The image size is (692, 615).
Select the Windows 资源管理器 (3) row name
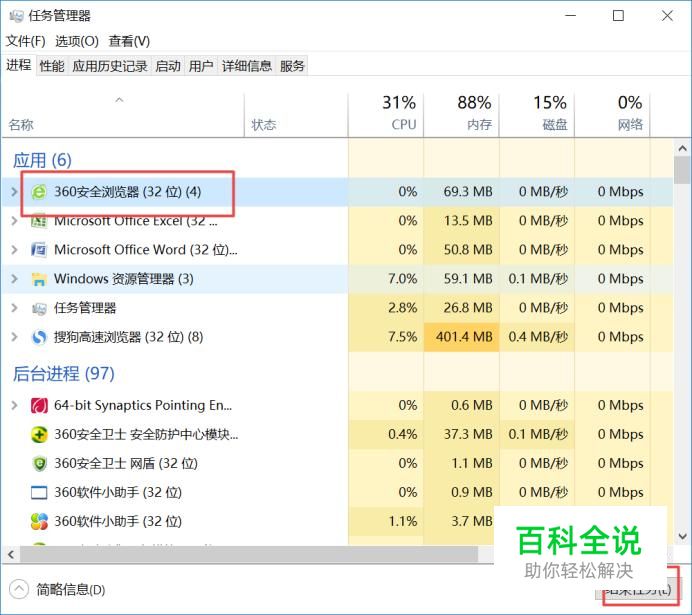point(124,279)
